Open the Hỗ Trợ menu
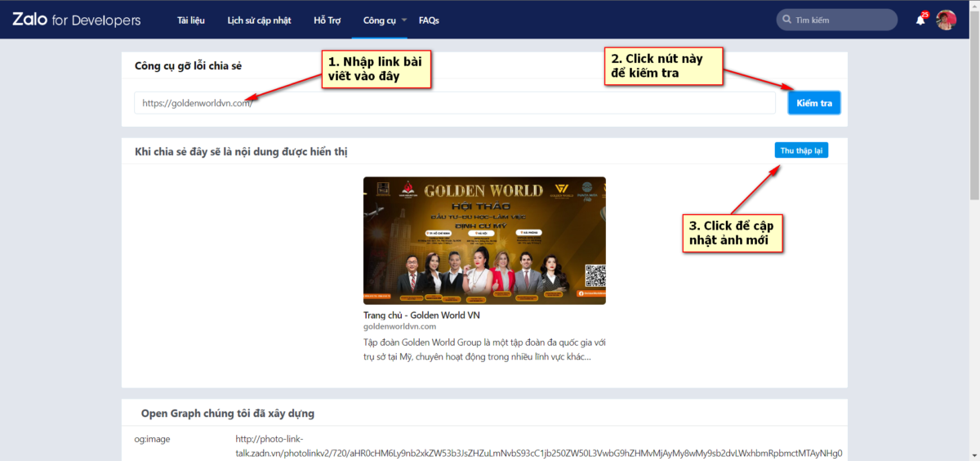The width and height of the screenshot is (980, 461). (x=327, y=20)
